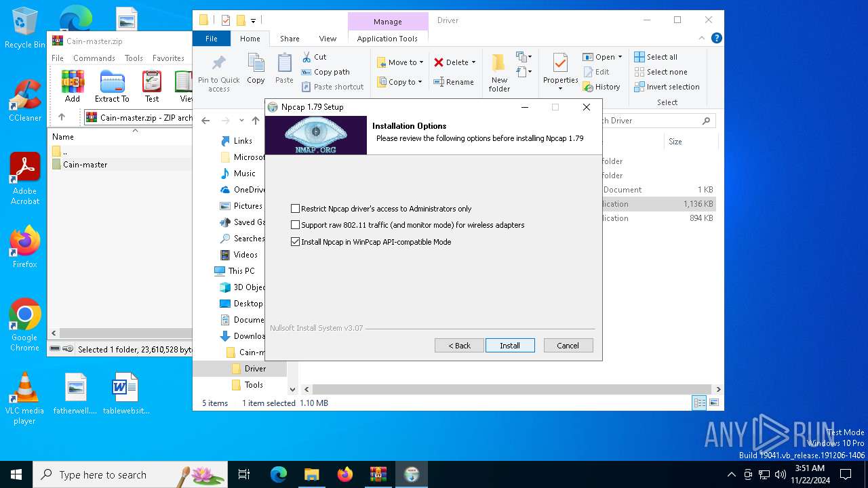
Task: Open recent locations dropdown in Explorer
Action: (x=241, y=121)
